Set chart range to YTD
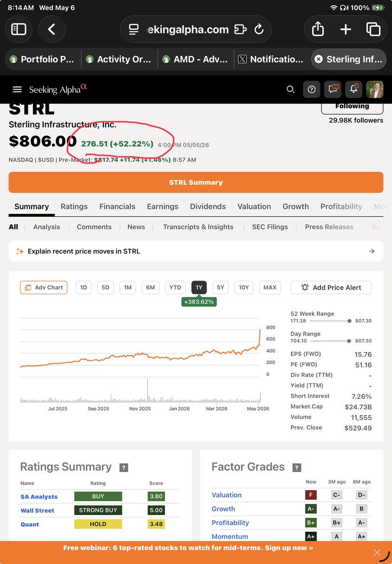Image resolution: width=392 pixels, height=564 pixels. pos(175,288)
